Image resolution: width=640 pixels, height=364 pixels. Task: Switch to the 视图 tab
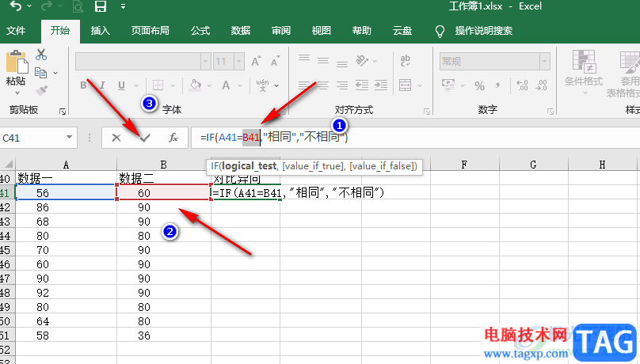pyautogui.click(x=322, y=31)
